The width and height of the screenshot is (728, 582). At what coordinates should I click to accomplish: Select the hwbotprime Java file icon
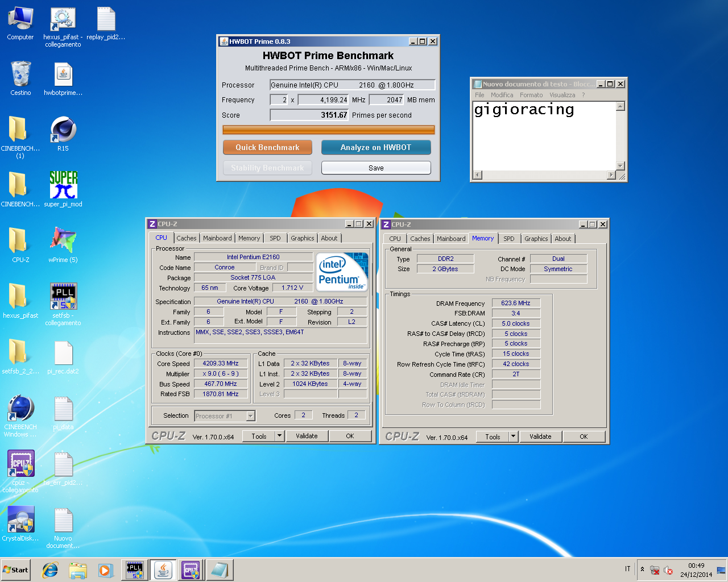63,78
